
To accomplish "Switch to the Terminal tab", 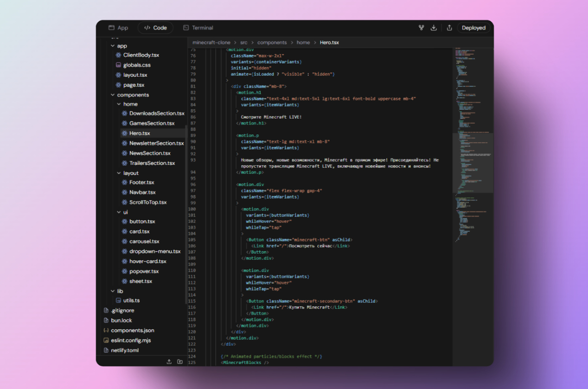I will click(198, 28).
